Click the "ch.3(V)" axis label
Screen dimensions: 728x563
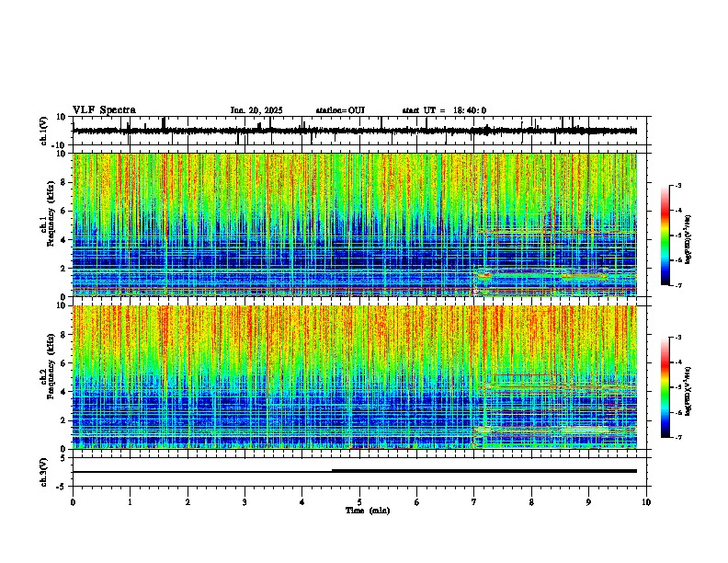(44, 472)
